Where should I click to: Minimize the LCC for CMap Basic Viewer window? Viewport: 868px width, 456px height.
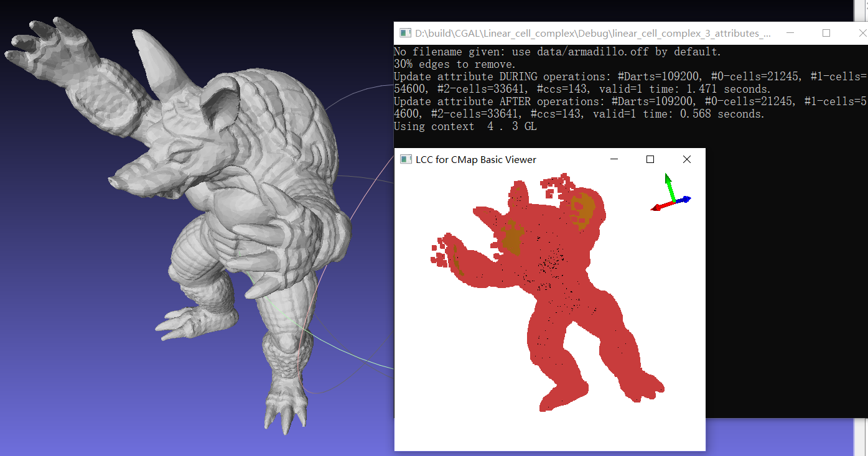click(614, 159)
